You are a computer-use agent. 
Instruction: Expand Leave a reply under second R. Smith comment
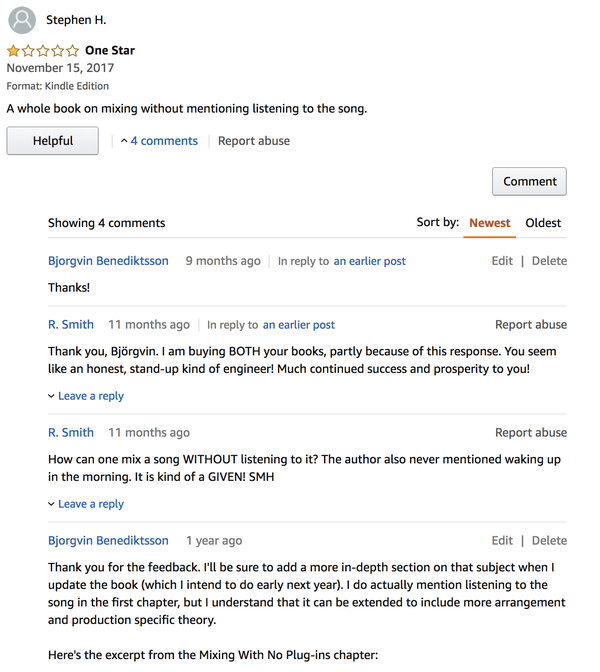tap(86, 504)
